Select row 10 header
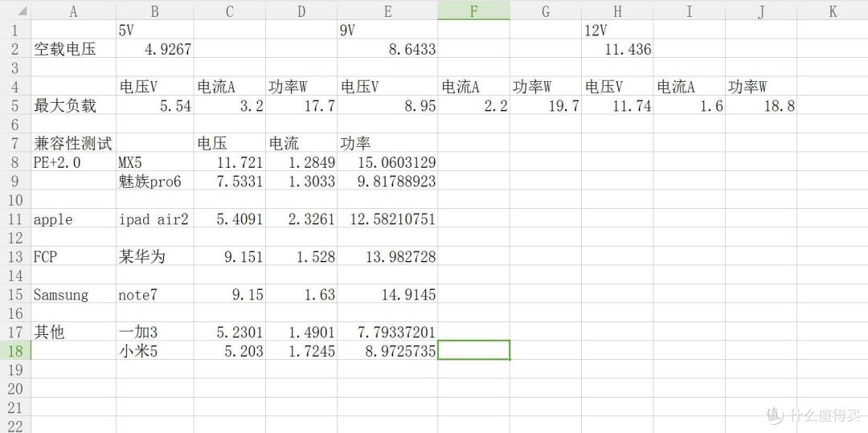 [x=15, y=200]
